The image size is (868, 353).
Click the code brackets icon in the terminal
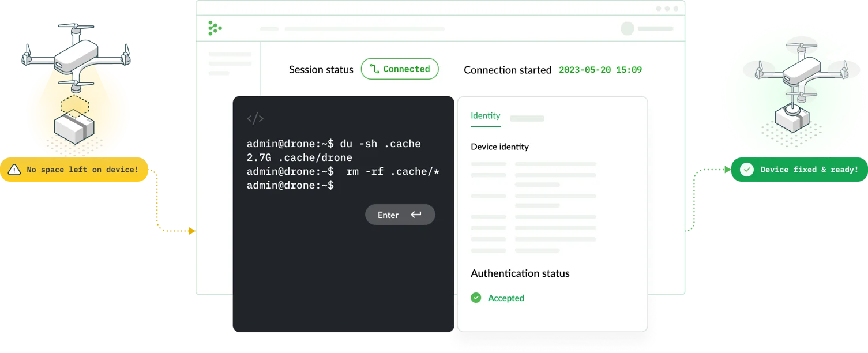coord(255,119)
